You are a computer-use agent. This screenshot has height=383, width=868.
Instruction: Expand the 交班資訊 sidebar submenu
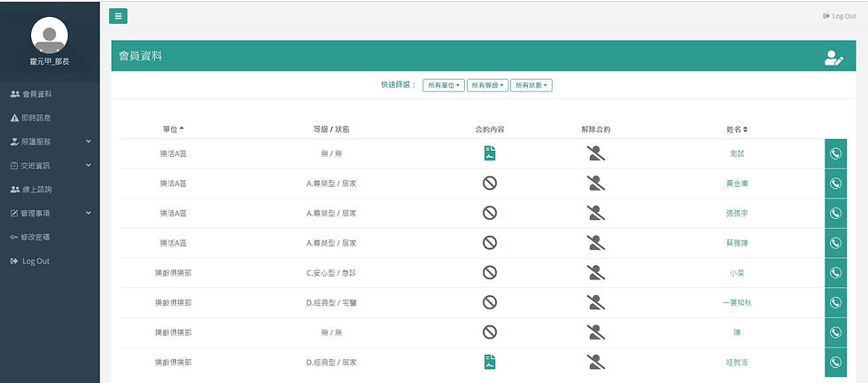(50, 166)
